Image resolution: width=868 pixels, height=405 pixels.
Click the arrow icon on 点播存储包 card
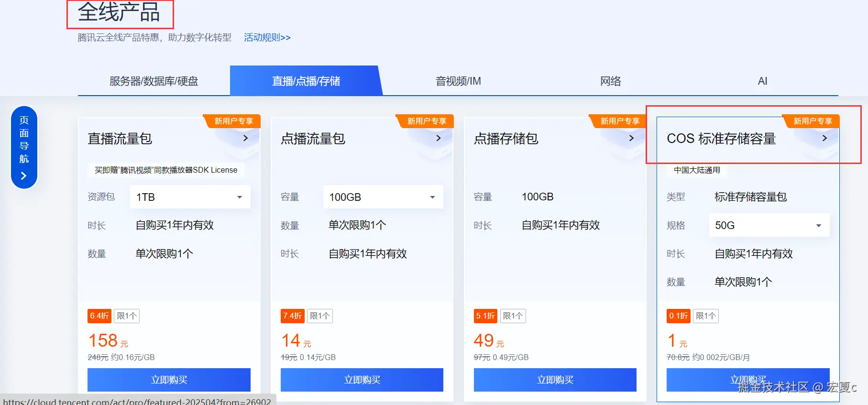tap(631, 138)
